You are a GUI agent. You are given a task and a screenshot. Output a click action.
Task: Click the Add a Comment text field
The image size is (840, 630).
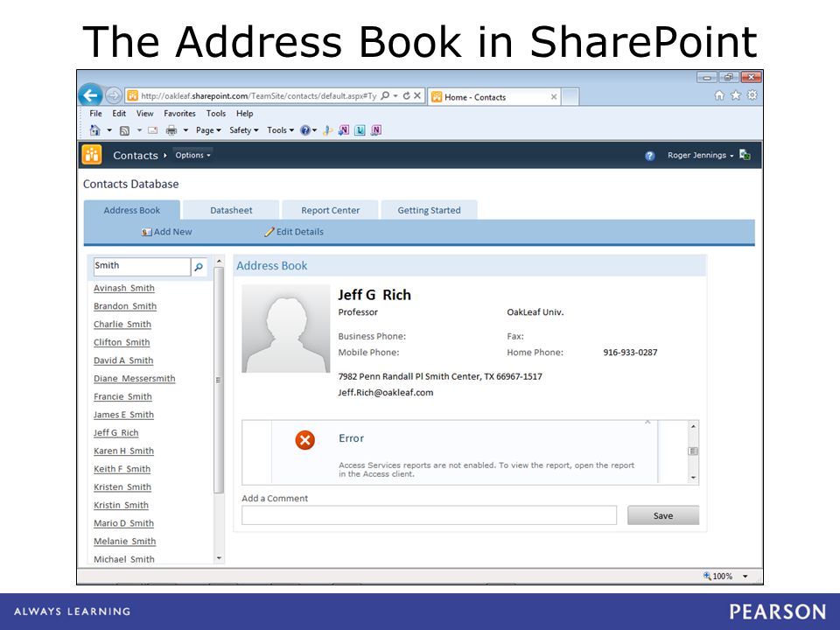429,515
